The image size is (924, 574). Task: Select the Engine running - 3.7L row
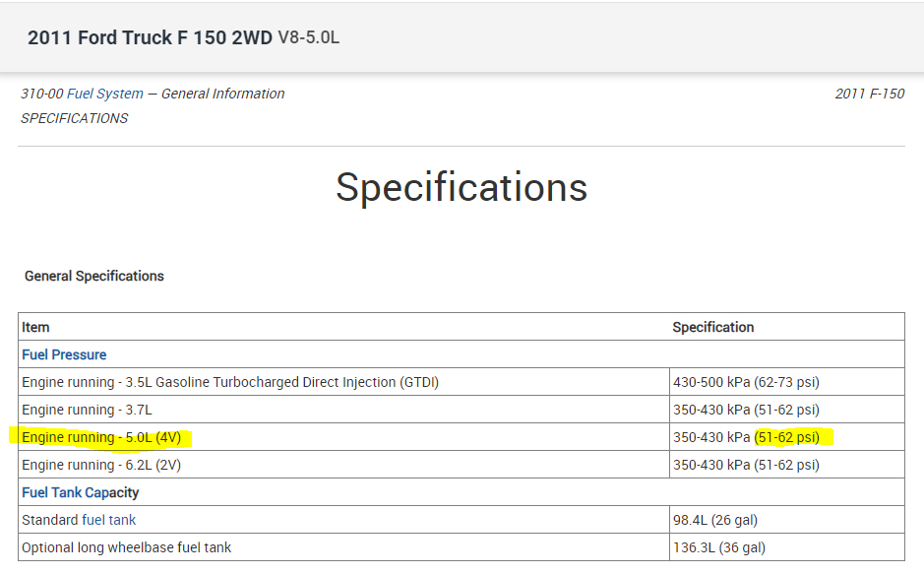(88, 410)
